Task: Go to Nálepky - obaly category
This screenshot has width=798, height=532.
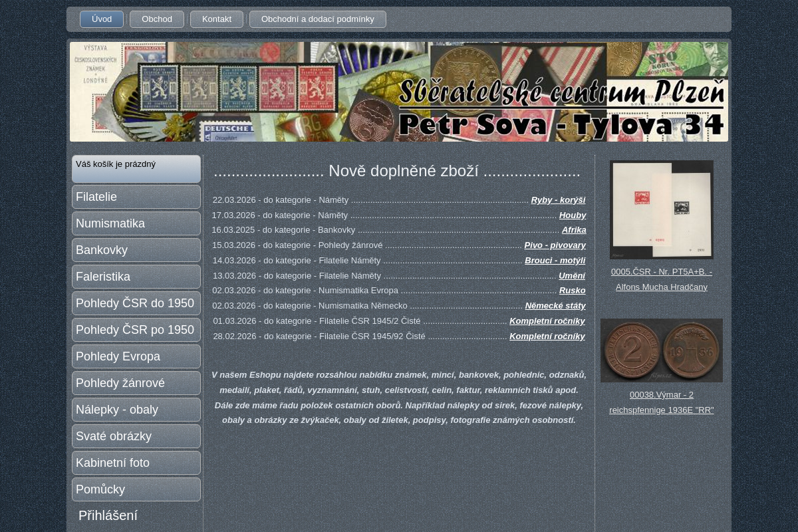Action: (136, 410)
